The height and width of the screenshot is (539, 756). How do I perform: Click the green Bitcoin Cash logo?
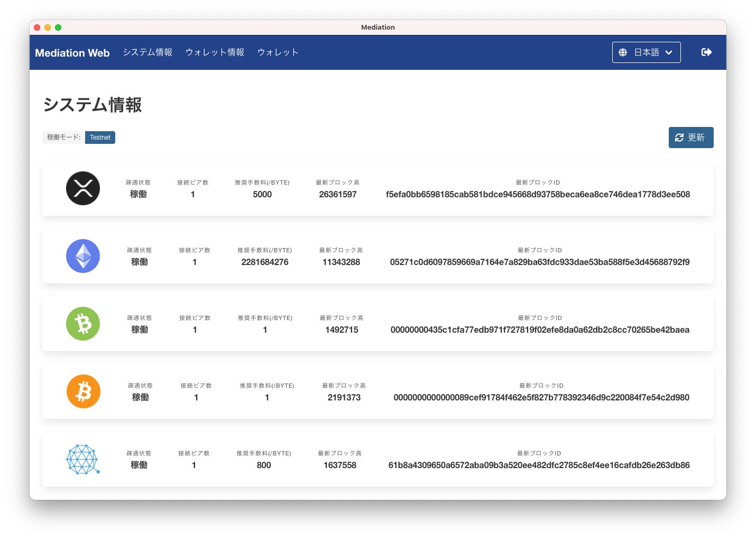click(x=83, y=324)
